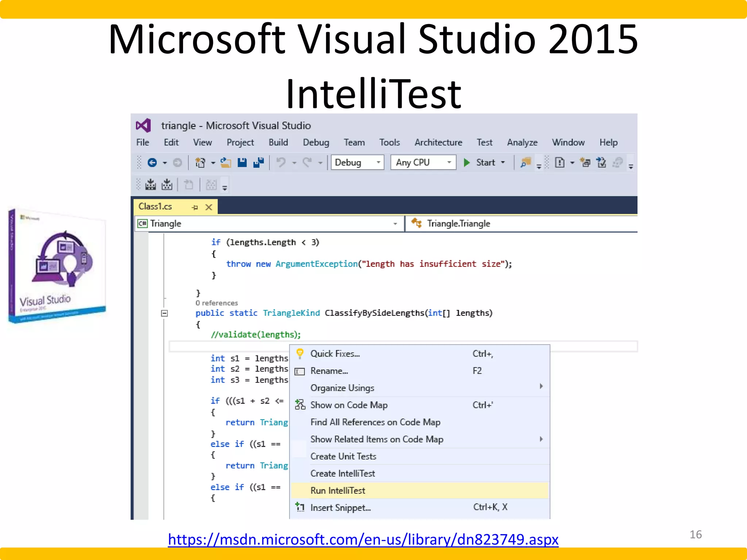747x560 pixels.
Task: Click the //validate(lengths); comment line
Action: (256, 335)
